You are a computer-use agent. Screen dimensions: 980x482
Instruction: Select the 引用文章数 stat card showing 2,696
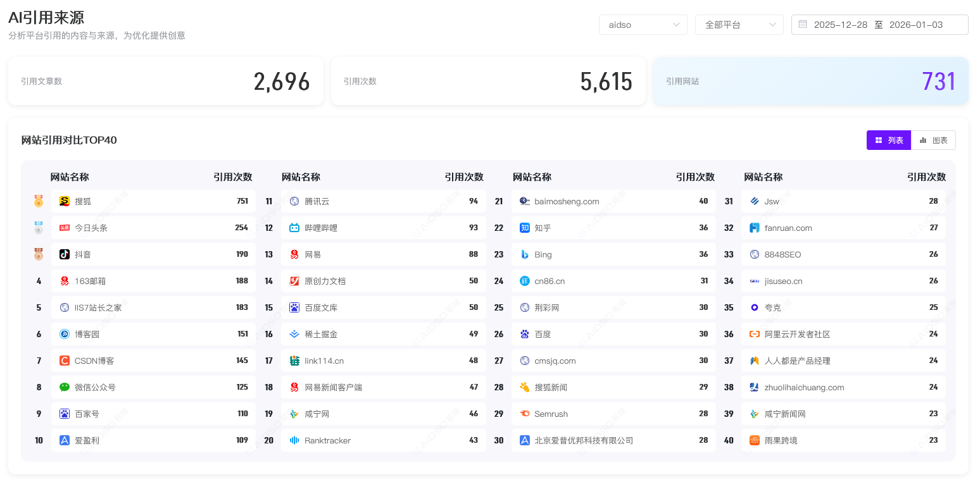pos(166,82)
